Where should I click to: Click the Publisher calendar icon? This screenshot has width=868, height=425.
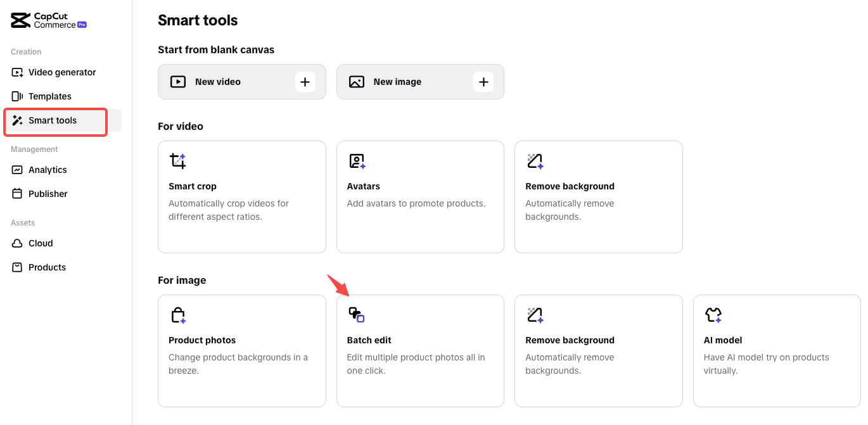coord(18,194)
